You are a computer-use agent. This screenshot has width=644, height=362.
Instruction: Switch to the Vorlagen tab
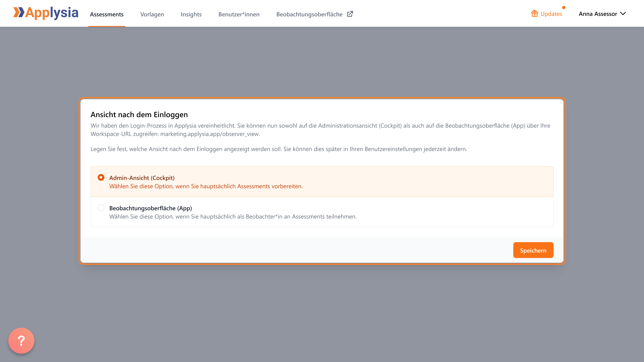tap(152, 14)
